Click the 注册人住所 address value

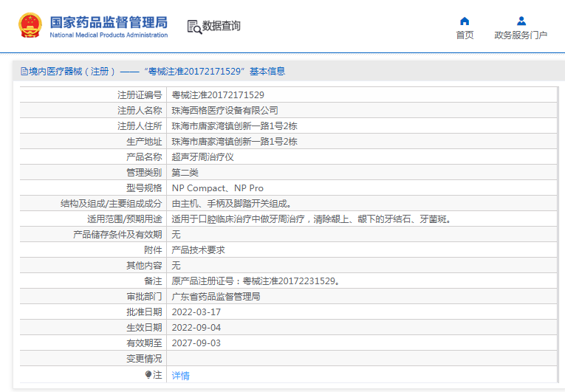coord(234,125)
